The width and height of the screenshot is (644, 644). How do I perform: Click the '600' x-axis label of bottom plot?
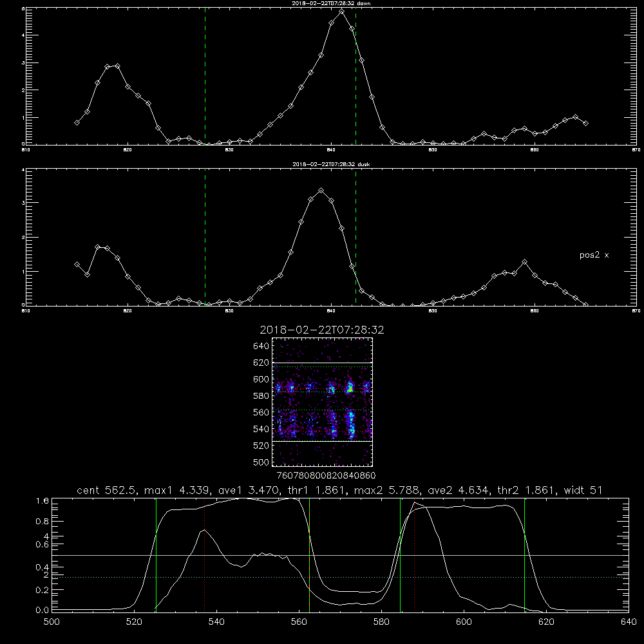464,622
